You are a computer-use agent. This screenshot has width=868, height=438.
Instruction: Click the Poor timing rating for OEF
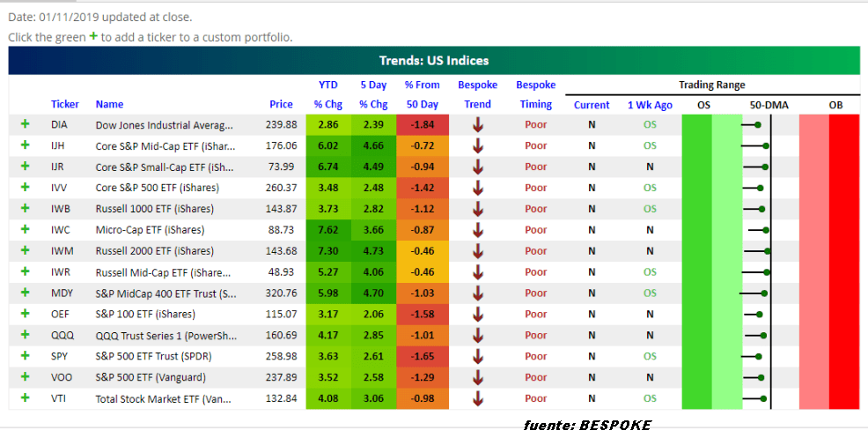(535, 314)
